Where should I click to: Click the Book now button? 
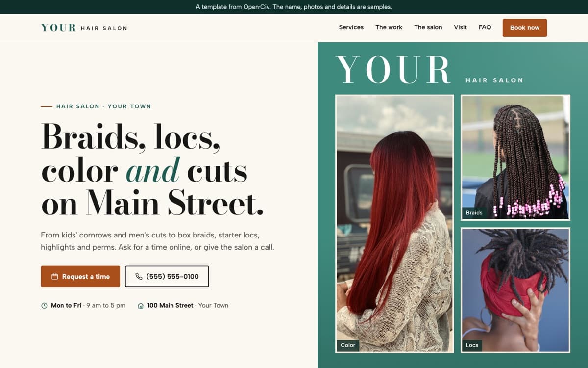(x=525, y=28)
